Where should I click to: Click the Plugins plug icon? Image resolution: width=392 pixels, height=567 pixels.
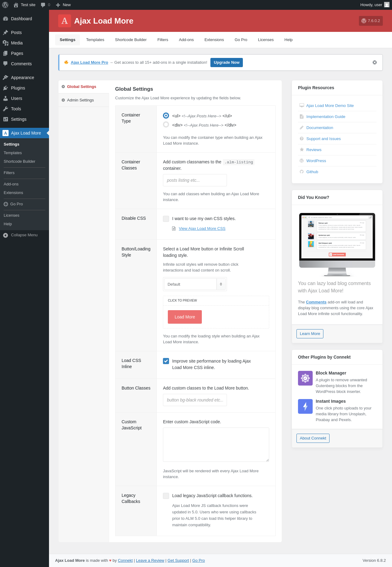tap(6, 88)
